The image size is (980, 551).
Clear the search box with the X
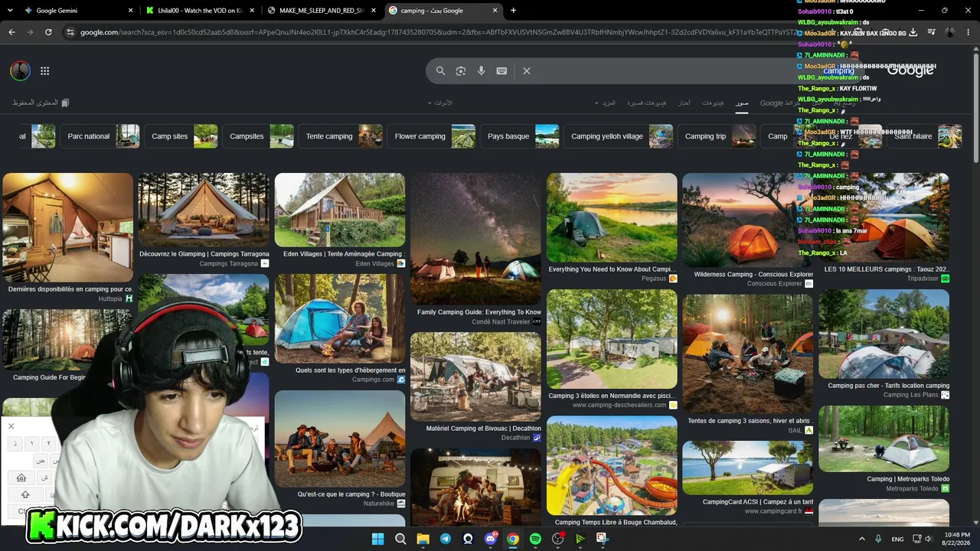click(527, 70)
